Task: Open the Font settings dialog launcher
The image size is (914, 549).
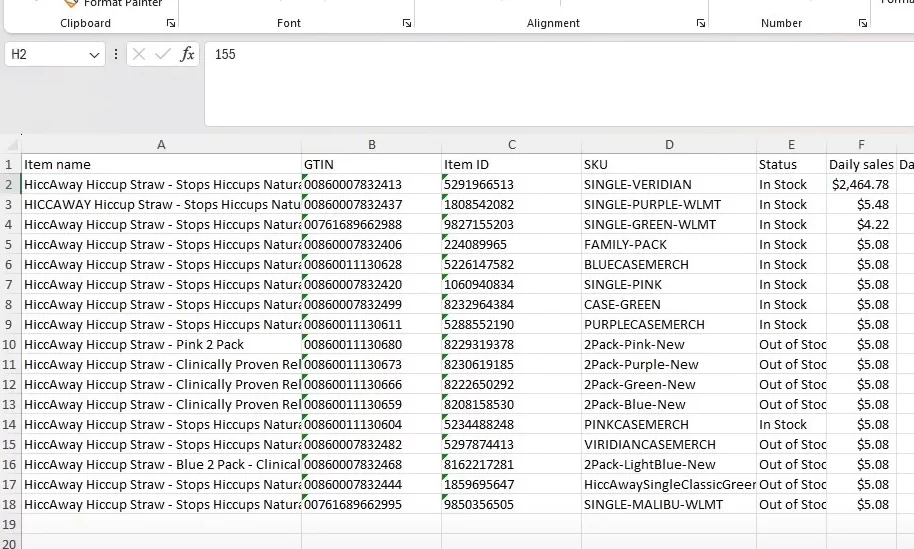Action: coord(407,23)
